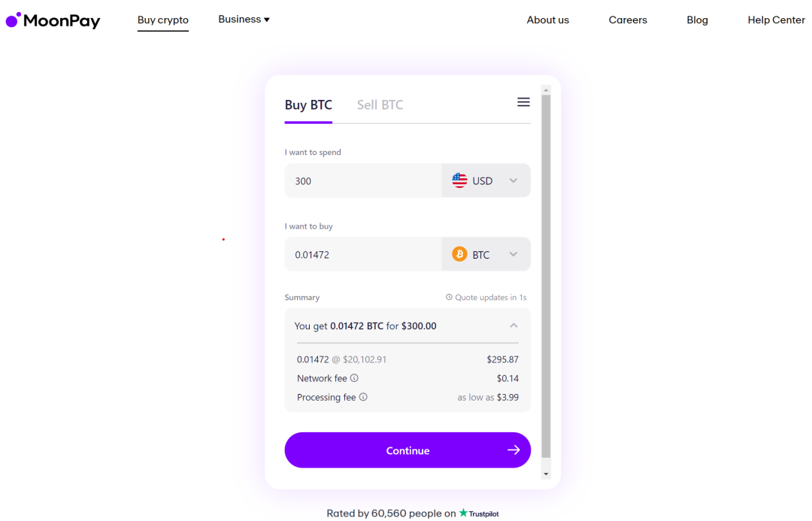Open the USD currency dropdown
This screenshot has width=812, height=521.
point(513,180)
